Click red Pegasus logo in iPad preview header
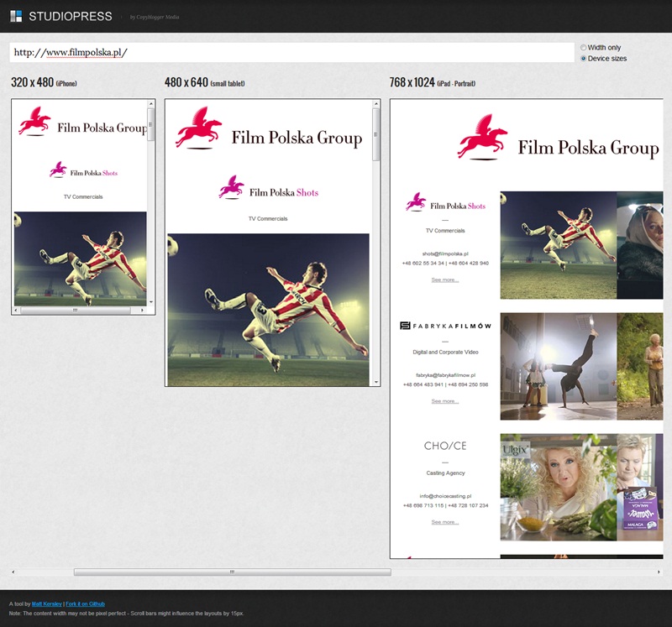 click(x=482, y=137)
